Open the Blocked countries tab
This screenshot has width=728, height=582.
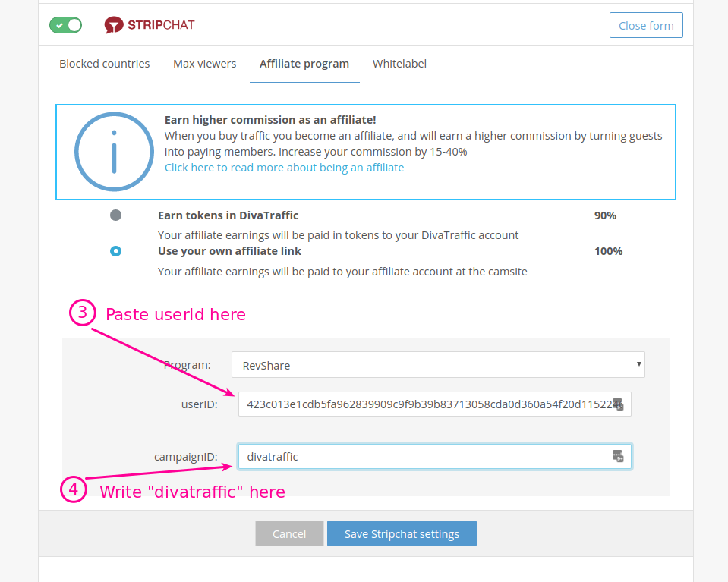pyautogui.click(x=105, y=64)
